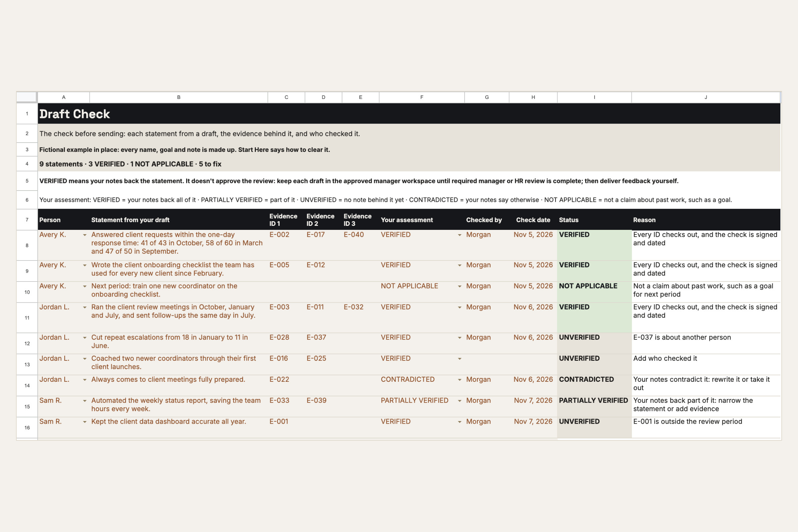Open Person dropdown for Sam R. row 16
Viewport: 798px width, 532px height.
(x=85, y=422)
